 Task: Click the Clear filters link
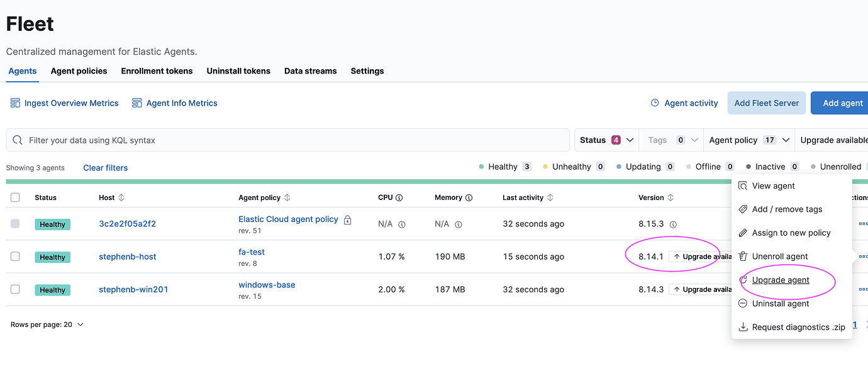pos(105,167)
